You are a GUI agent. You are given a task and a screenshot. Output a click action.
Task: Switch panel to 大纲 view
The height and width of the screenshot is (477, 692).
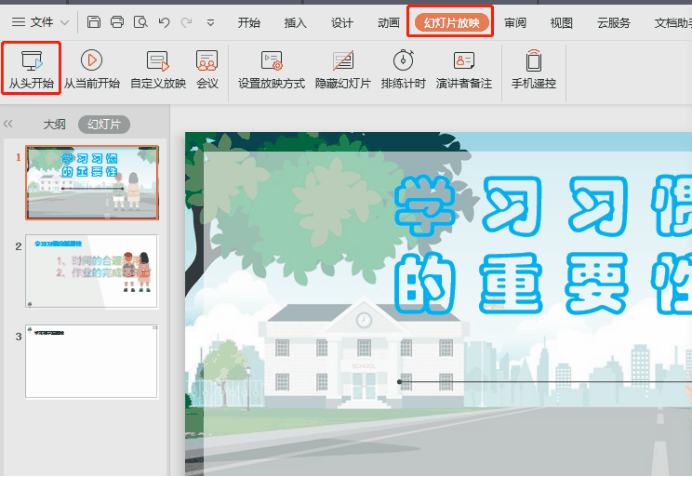coord(54,124)
